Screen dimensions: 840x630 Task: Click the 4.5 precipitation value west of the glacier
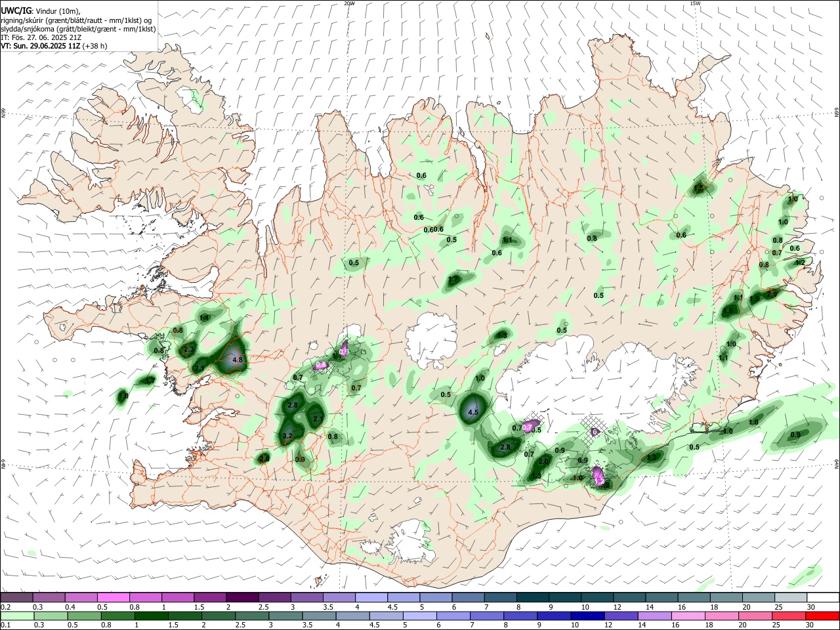(x=472, y=413)
